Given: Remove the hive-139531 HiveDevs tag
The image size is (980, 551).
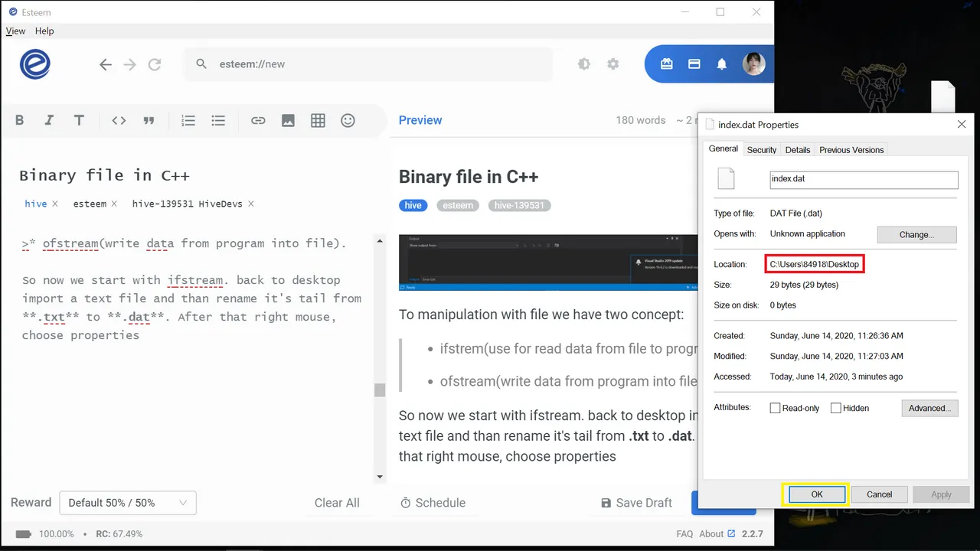Looking at the screenshot, I should point(250,204).
